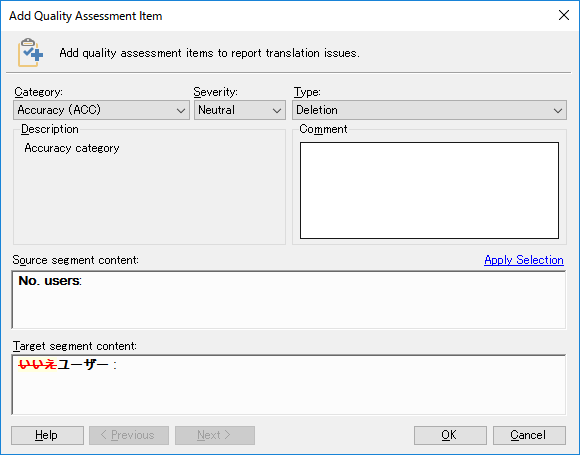
Task: Click the 'No. users' source text
Action: [49, 281]
